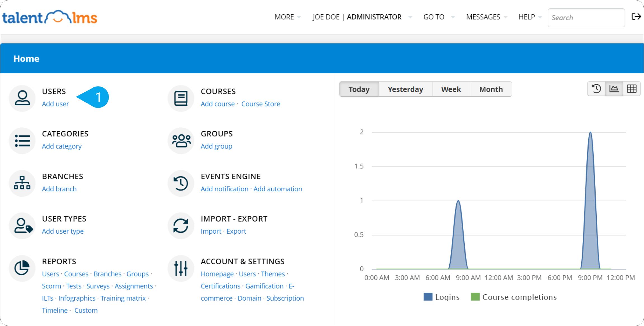Image resolution: width=644 pixels, height=326 pixels.
Task: Open the Custom reports link
Action: coord(86,311)
